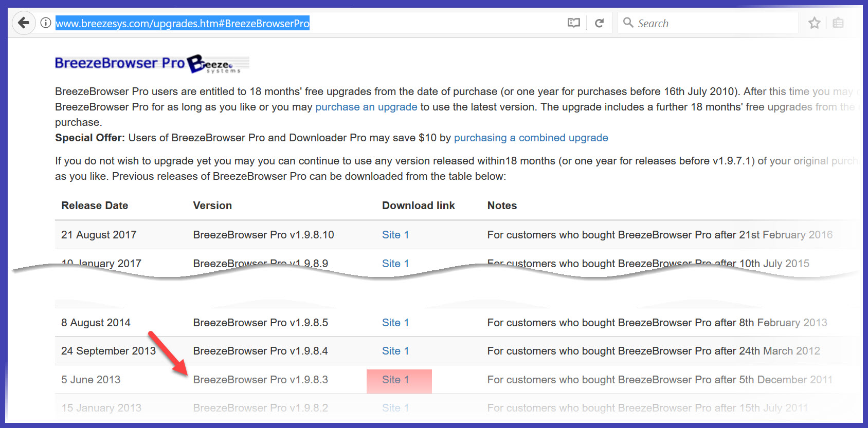Viewport: 868px width, 428px height.
Task: Click note mentioning '15th July 2011'
Action: click(x=647, y=408)
